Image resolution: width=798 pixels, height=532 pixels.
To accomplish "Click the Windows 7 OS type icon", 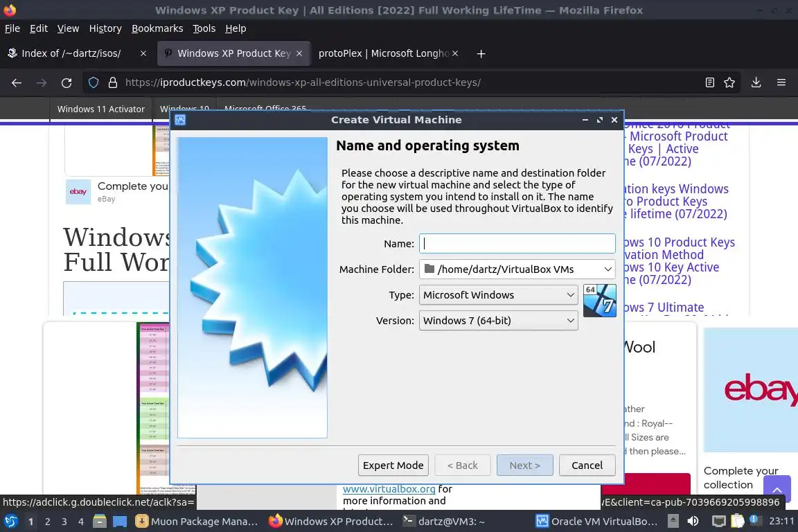I will tap(599, 301).
